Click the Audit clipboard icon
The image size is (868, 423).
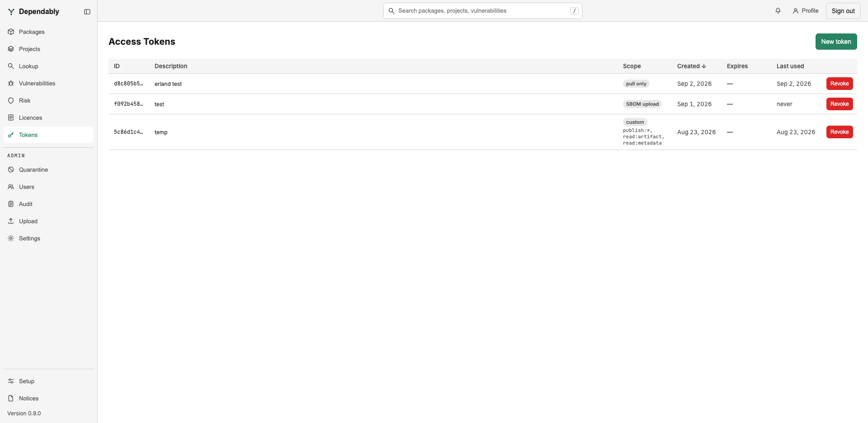(11, 204)
